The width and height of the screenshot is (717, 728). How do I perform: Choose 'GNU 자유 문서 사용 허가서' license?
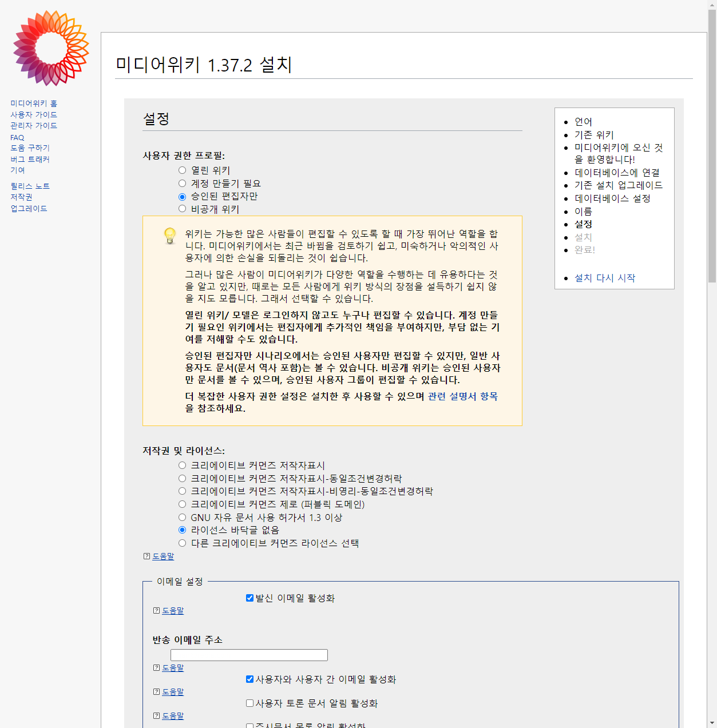coord(182,518)
